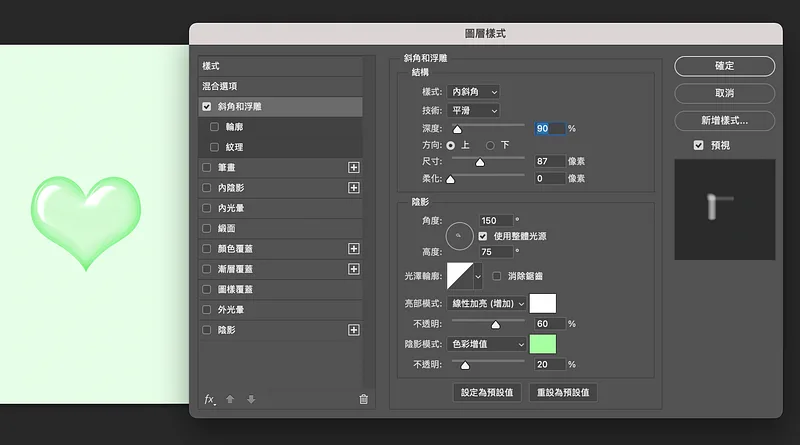Open 亮部模式 線性加亮 dropdown
800x445 pixels.
click(487, 304)
